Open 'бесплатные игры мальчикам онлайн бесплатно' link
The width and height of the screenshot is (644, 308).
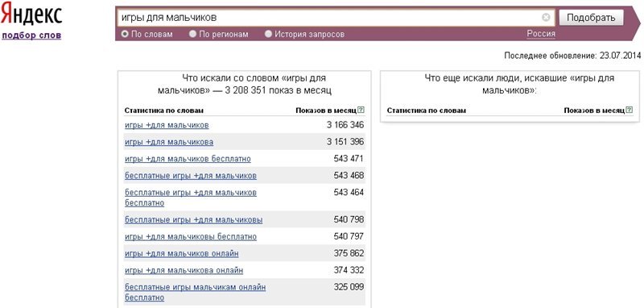[x=195, y=292]
